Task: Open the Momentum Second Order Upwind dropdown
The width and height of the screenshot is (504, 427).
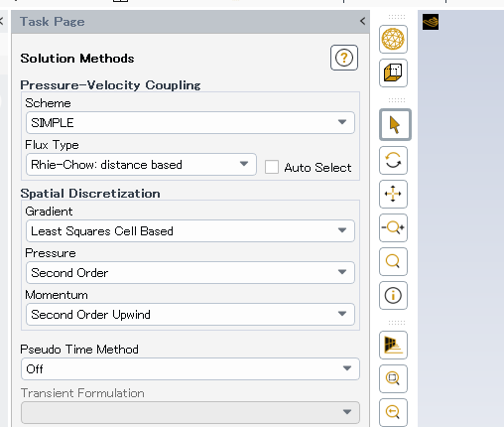Action: tap(190, 314)
